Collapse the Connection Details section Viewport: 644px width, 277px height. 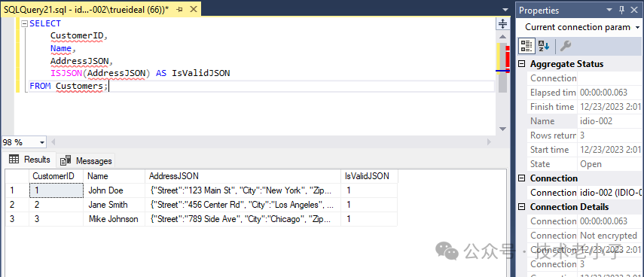point(522,207)
